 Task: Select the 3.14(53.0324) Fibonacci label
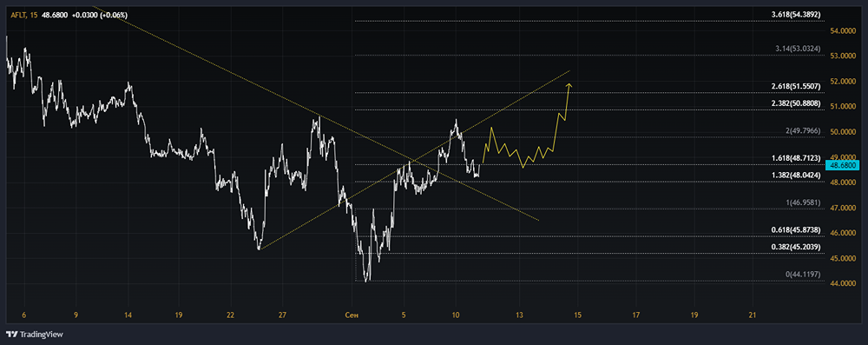click(798, 49)
